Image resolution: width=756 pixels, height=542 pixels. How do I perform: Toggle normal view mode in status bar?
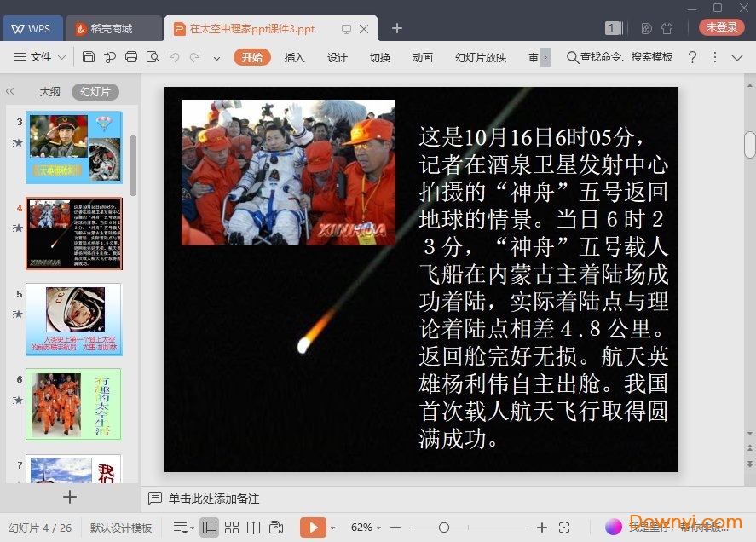210,528
